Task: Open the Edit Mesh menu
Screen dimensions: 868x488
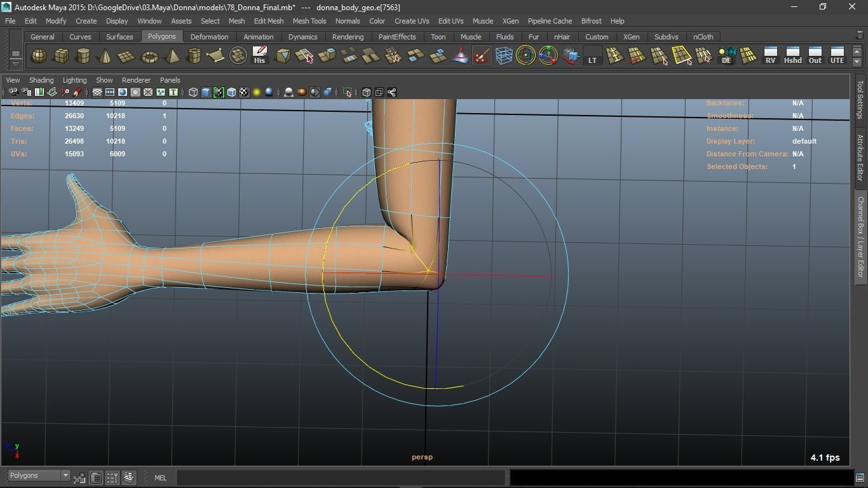Action: tap(269, 21)
